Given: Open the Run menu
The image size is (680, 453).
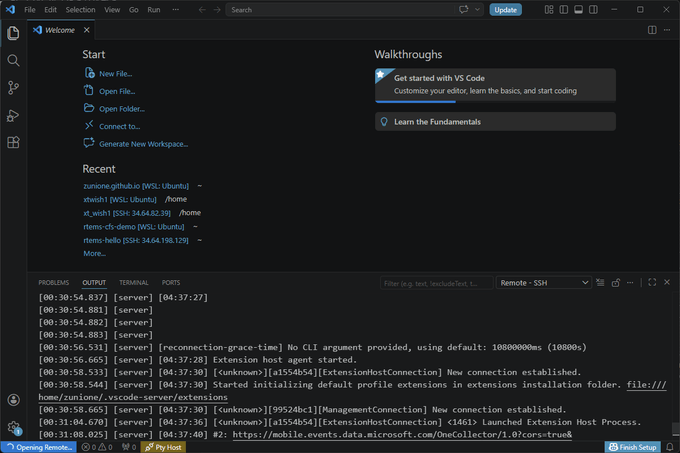Looking at the screenshot, I should click(x=154, y=10).
